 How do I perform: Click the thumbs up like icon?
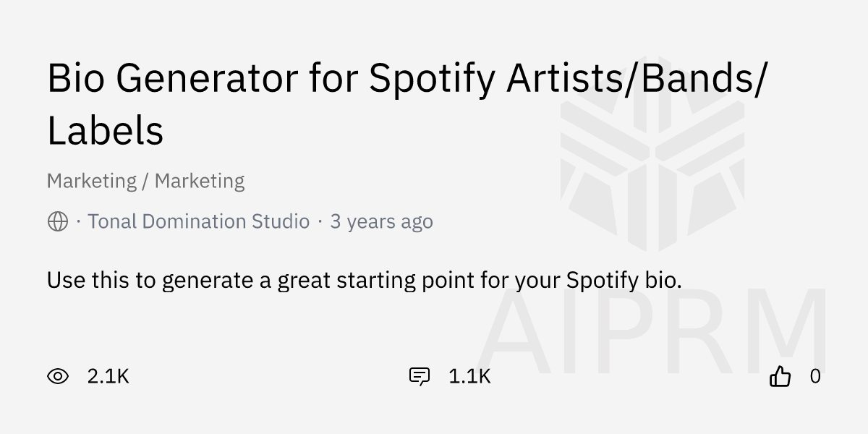pyautogui.click(x=780, y=376)
